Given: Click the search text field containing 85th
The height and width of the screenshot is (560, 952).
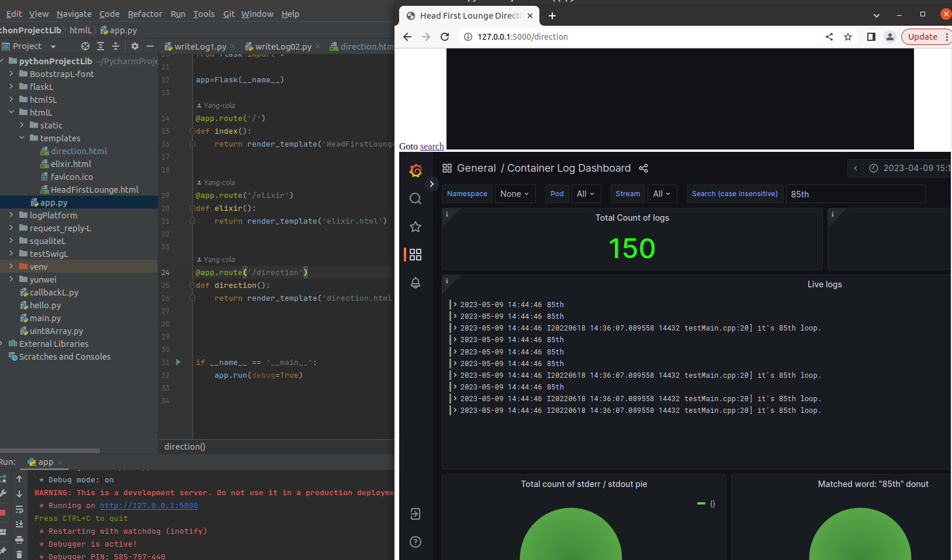Looking at the screenshot, I should (x=856, y=194).
